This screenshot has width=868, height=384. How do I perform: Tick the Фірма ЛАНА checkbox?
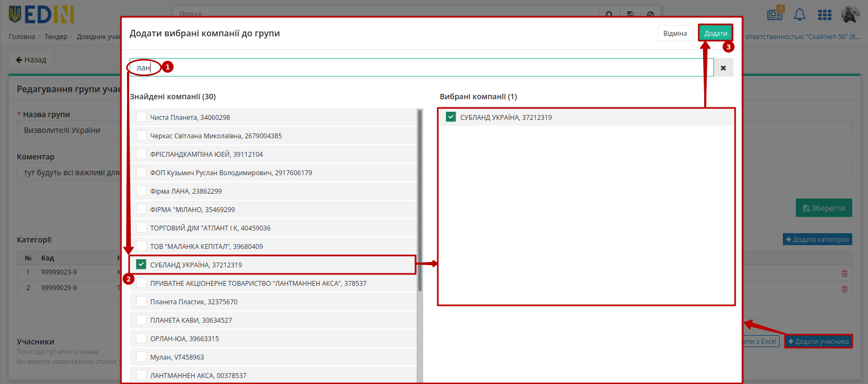(x=141, y=190)
